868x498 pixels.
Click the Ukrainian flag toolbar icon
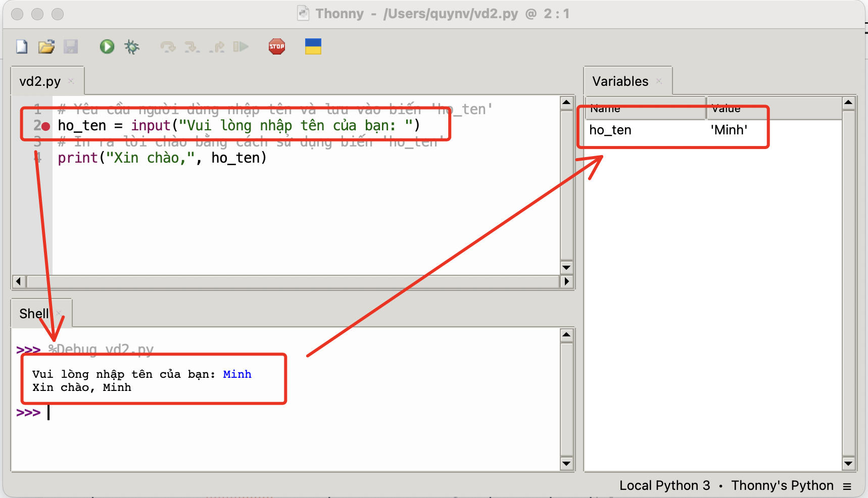(313, 46)
